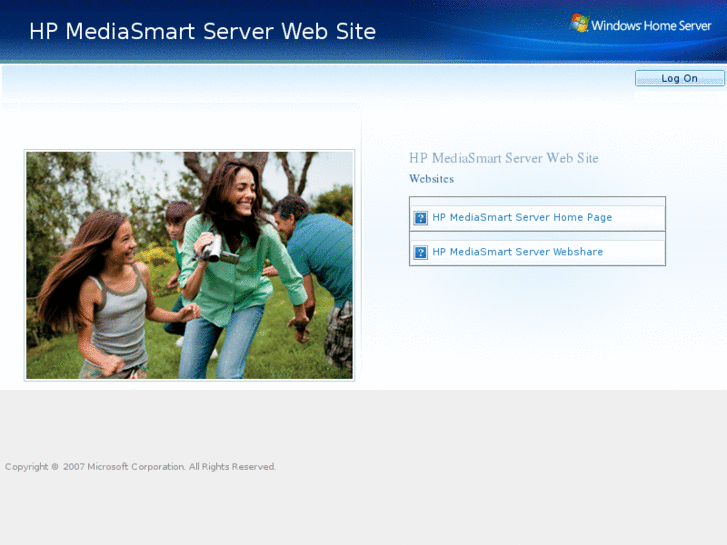Click the family photo thumbnail
727x545 pixels.
pyautogui.click(x=189, y=265)
